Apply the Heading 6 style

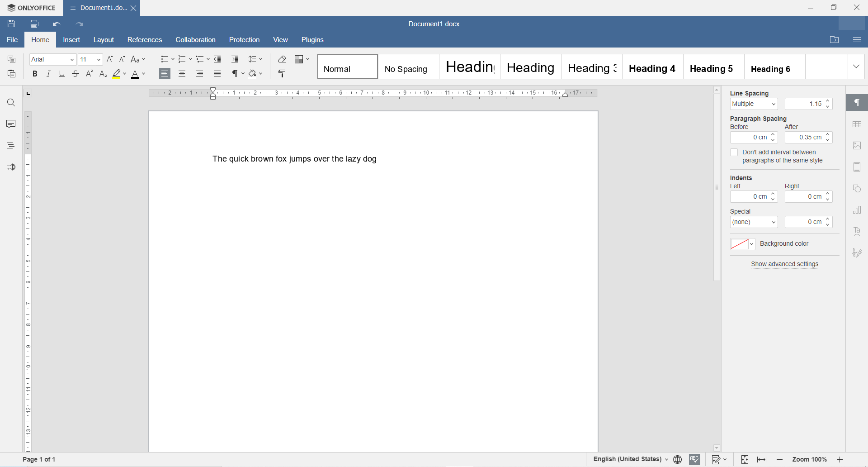click(775, 67)
